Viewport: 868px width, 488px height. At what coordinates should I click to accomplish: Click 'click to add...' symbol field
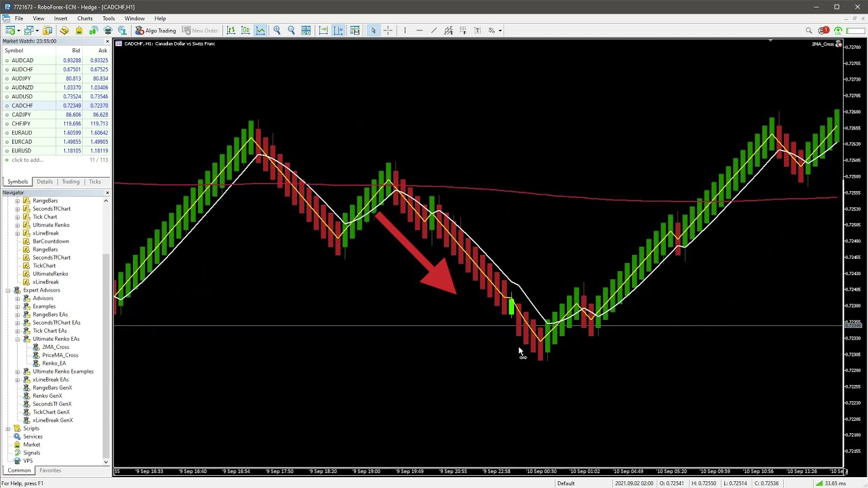click(27, 160)
